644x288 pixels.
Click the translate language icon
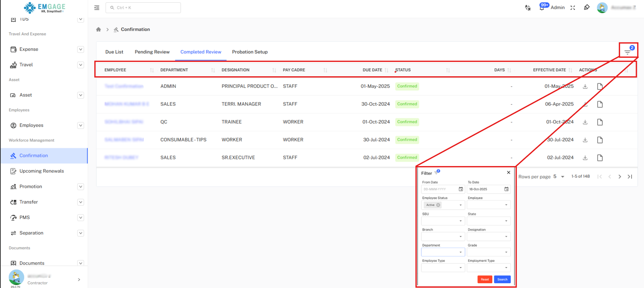[528, 8]
